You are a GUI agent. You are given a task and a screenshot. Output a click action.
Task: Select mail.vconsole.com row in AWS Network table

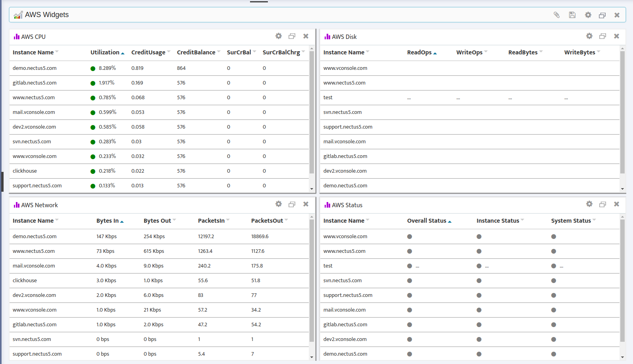(x=159, y=266)
